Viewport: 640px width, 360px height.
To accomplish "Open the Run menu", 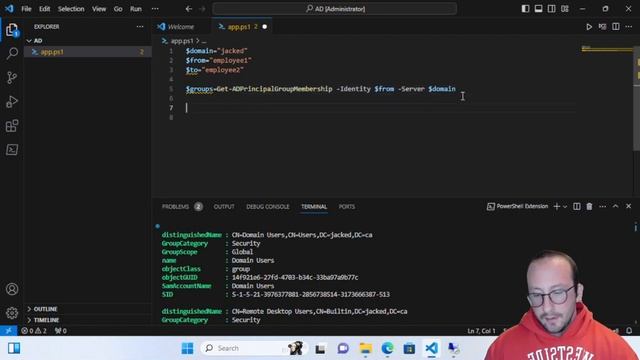I will click(x=136, y=9).
